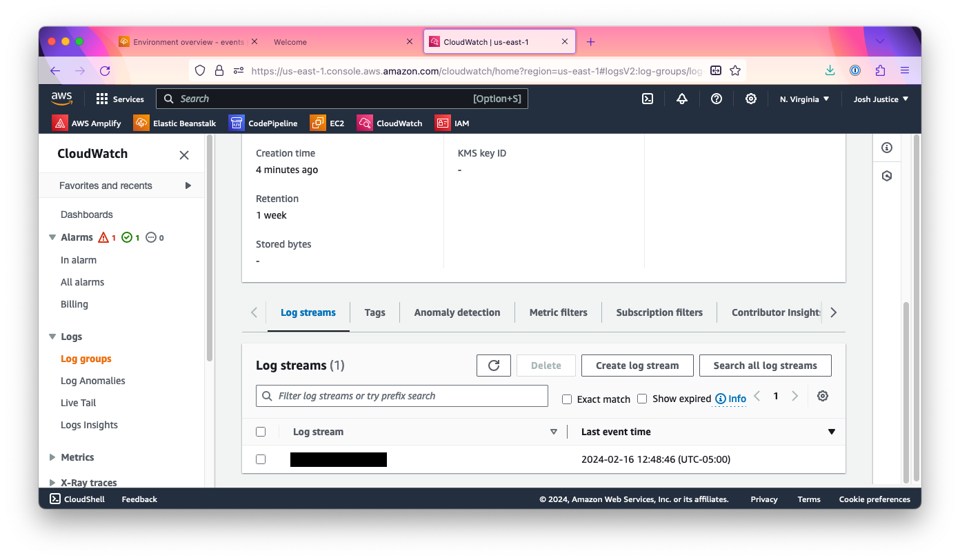This screenshot has width=960, height=560.
Task: Reload the browser page
Action: (x=105, y=70)
